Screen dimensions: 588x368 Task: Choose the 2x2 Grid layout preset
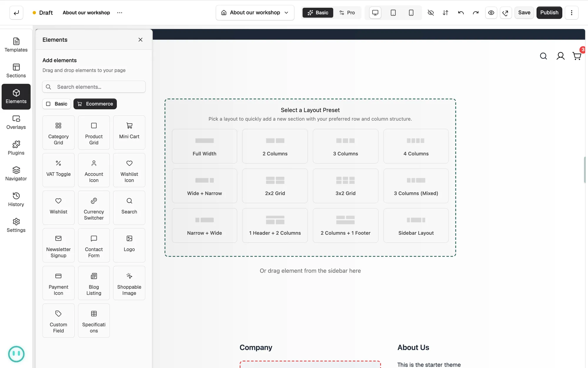275,186
